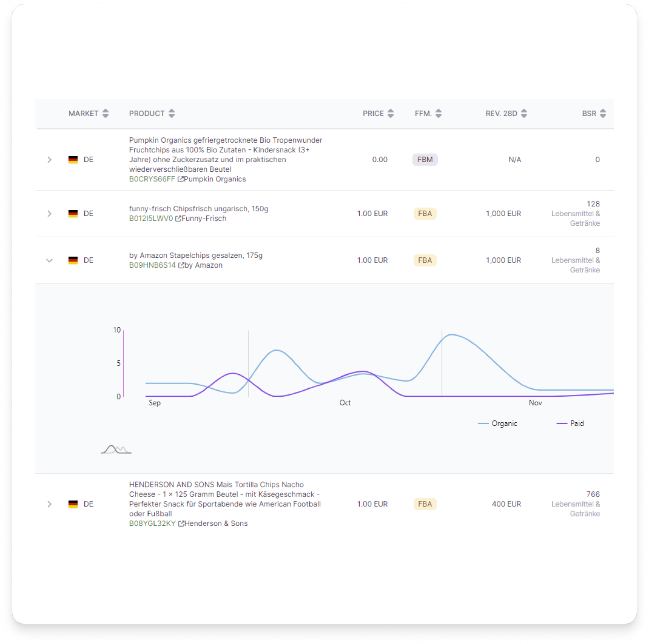Sort by REV. 28D sort arrows
The width and height of the screenshot is (649, 644).
[524, 113]
